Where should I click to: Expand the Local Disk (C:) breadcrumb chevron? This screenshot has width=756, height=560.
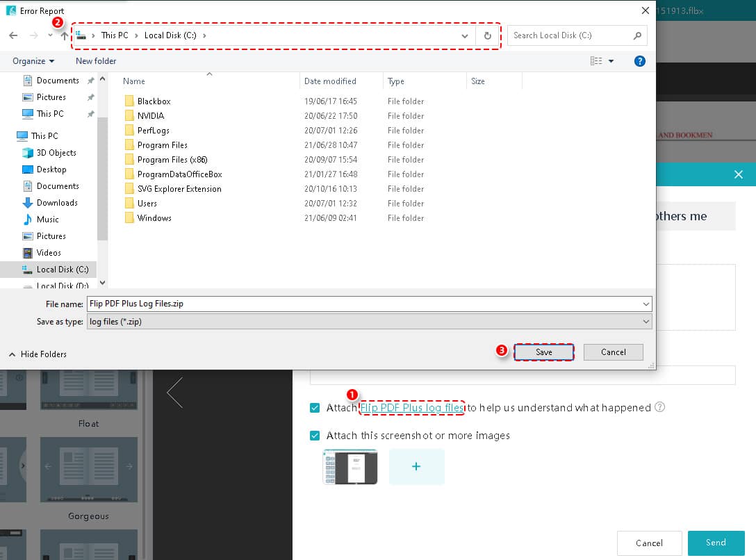pyautogui.click(x=204, y=35)
